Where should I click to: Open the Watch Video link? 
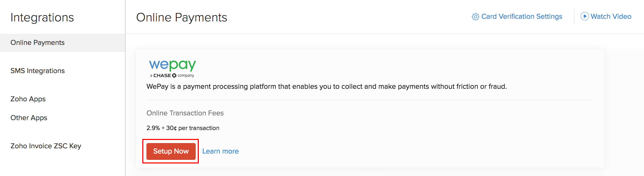(x=611, y=16)
